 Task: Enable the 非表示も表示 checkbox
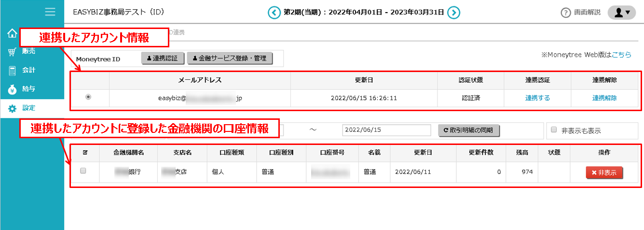pyautogui.click(x=554, y=130)
